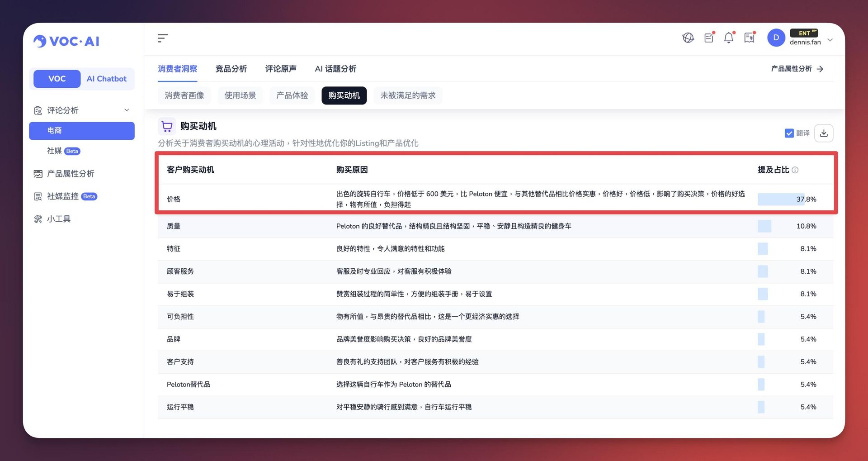Collapse the 评论分析 sidebar section
This screenshot has width=868, height=461.
127,110
